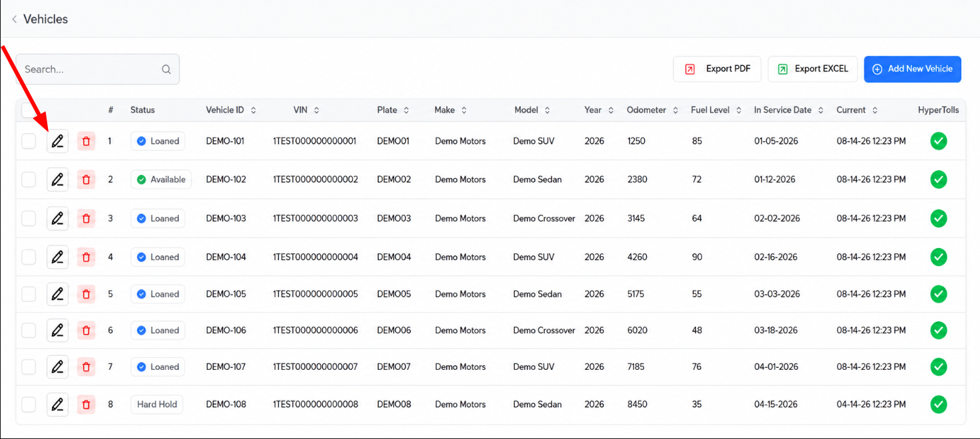
Task: Sort by the Current column header
Action: click(857, 110)
